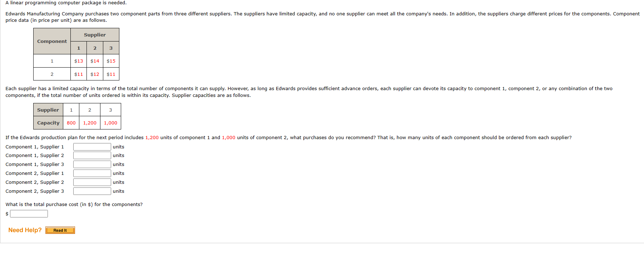Select the highlighted 1,200 units text in the question

pyautogui.click(x=152, y=137)
